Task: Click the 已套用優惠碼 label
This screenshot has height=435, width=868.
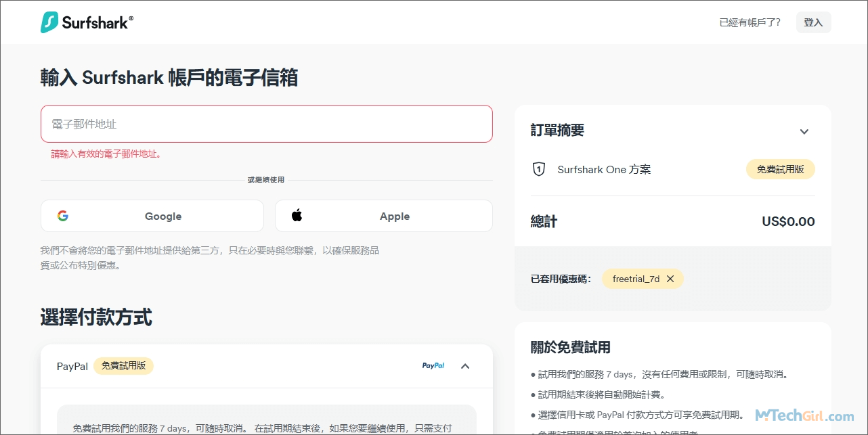Action: point(561,279)
